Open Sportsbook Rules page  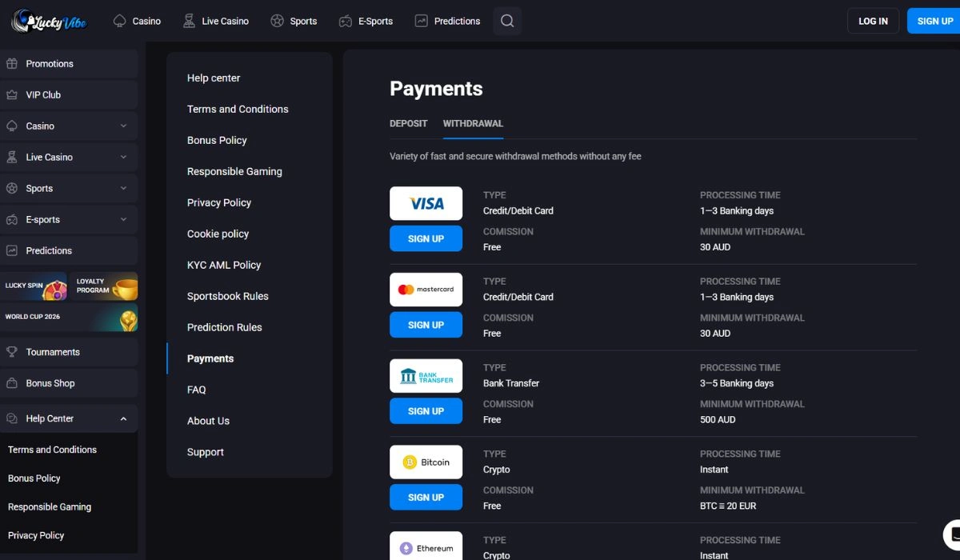[228, 296]
